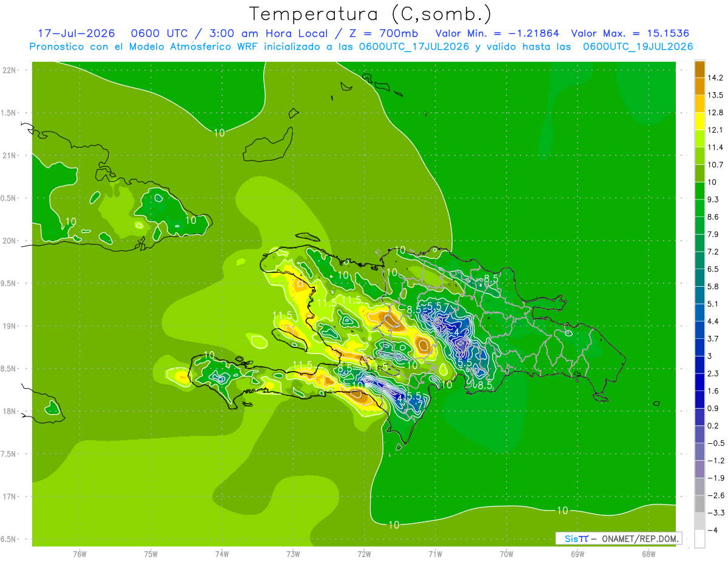Click the -1.9 legend value
728x562 pixels.
point(715,478)
